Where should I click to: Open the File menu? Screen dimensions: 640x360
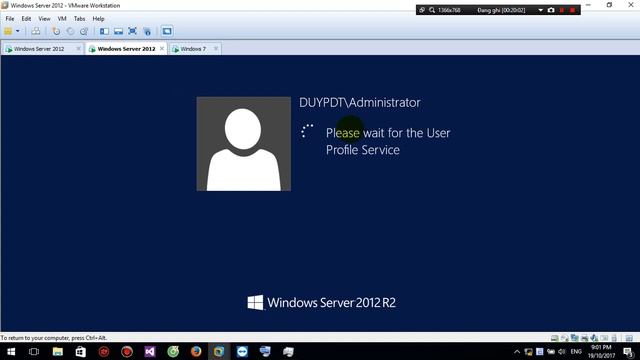point(10,19)
